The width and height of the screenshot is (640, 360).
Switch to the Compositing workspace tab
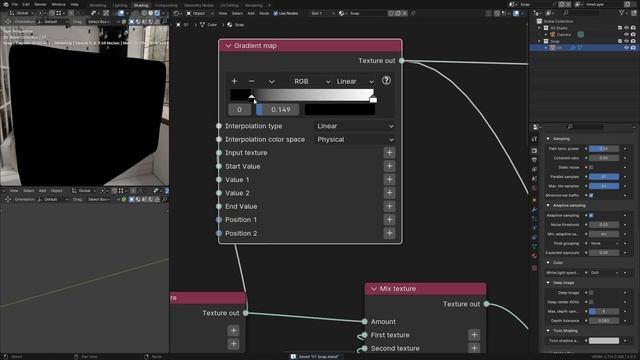click(166, 5)
